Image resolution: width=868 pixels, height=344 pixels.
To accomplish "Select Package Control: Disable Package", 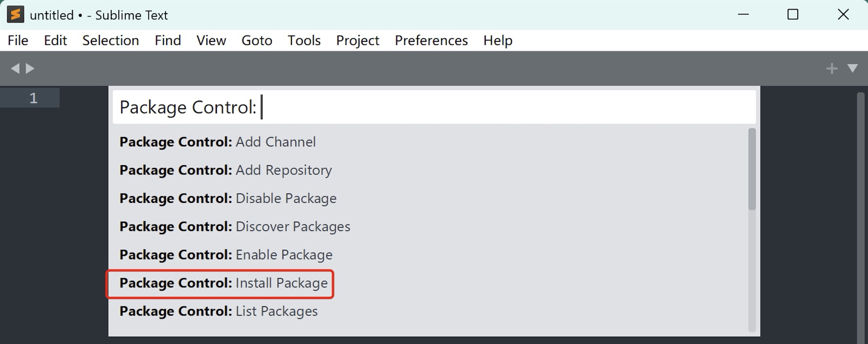I will (428, 198).
